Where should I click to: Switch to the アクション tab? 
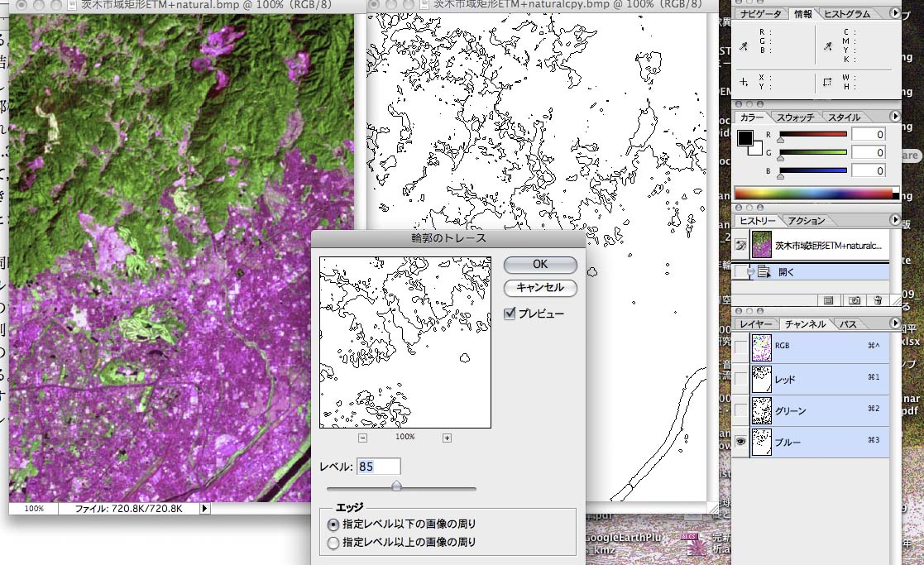807,220
